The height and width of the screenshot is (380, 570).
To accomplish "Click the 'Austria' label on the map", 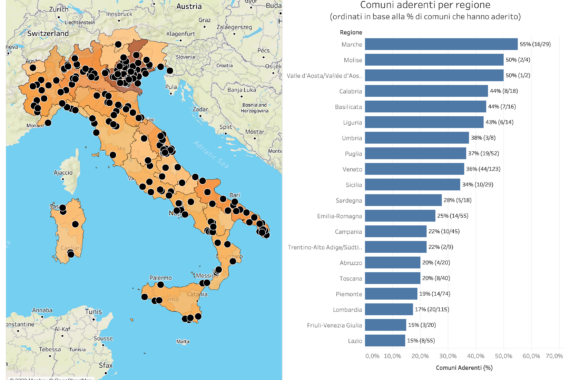I will tap(189, 6).
